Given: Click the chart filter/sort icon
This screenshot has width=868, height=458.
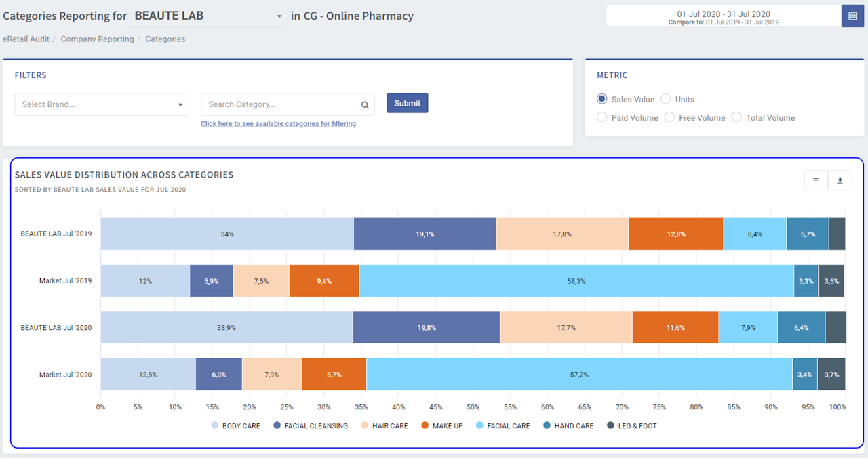Looking at the screenshot, I should pyautogui.click(x=816, y=180).
